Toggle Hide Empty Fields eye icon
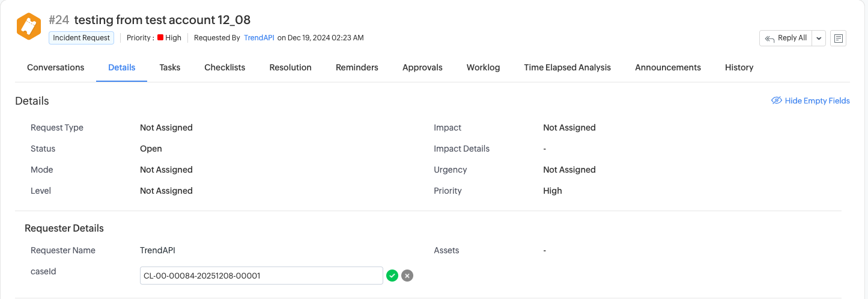Image resolution: width=868 pixels, height=299 pixels. 776,100
